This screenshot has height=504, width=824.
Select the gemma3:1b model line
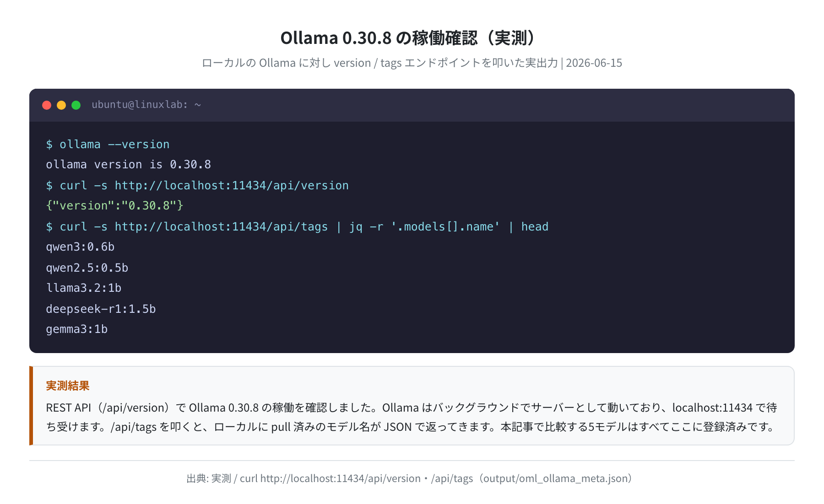click(77, 329)
